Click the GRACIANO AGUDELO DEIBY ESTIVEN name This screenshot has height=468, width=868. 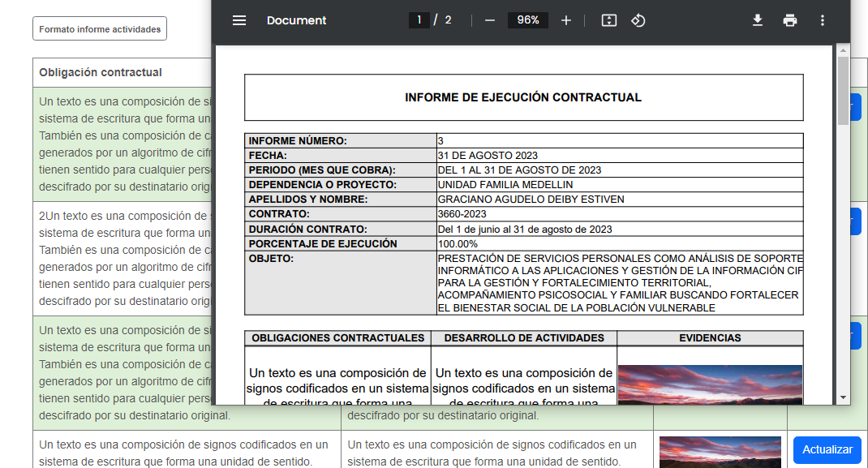click(x=531, y=200)
